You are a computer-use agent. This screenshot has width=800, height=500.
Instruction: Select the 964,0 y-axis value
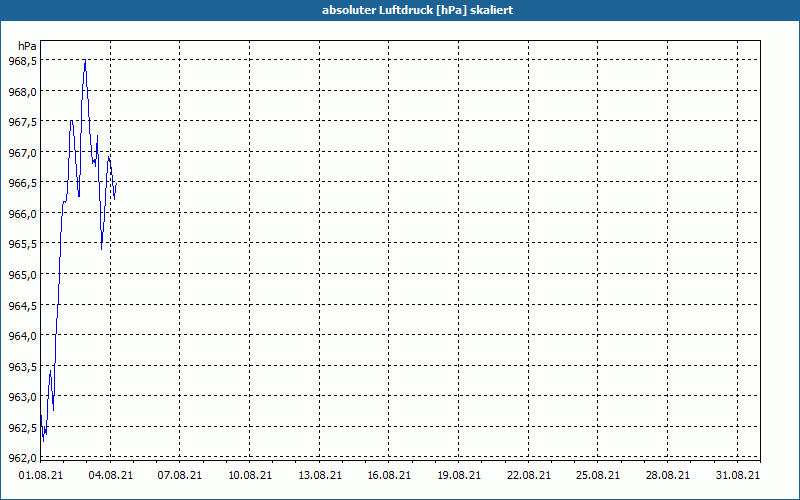[x=22, y=336]
